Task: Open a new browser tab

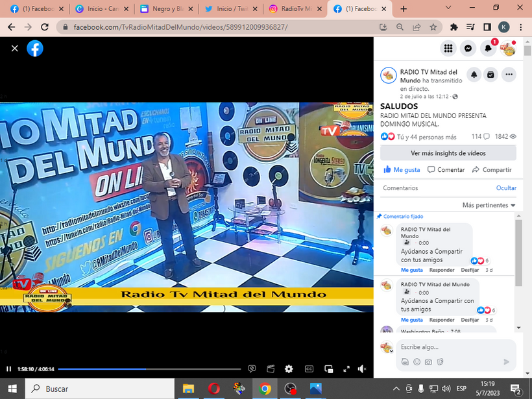Action: 404,9
